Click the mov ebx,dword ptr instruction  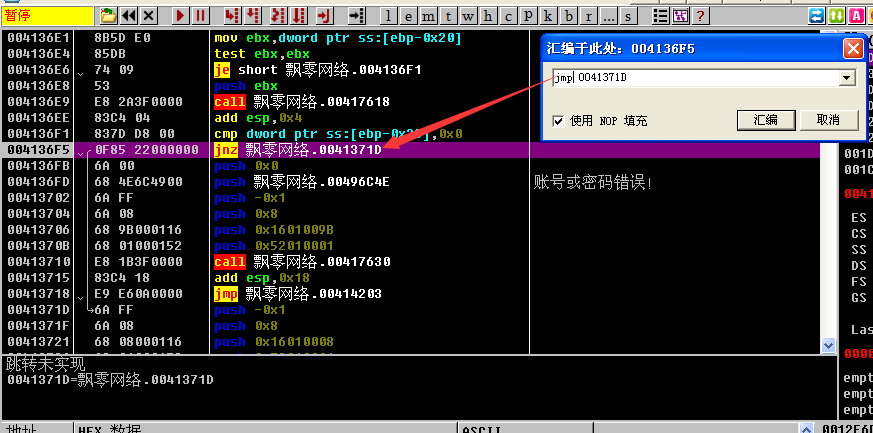pos(338,38)
